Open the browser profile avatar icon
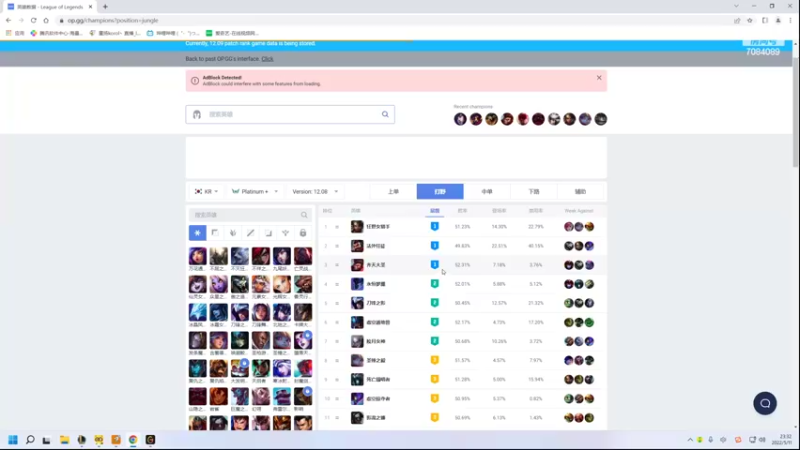The image size is (800, 450). (778, 20)
